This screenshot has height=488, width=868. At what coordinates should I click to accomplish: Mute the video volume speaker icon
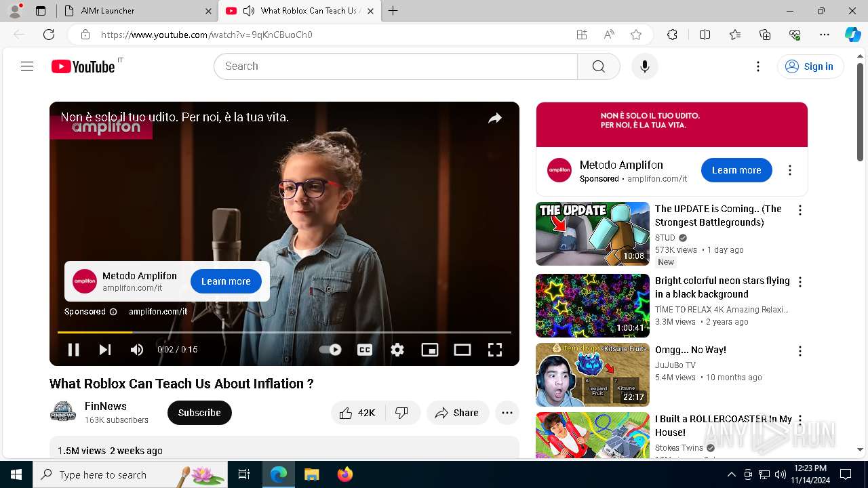tap(137, 350)
